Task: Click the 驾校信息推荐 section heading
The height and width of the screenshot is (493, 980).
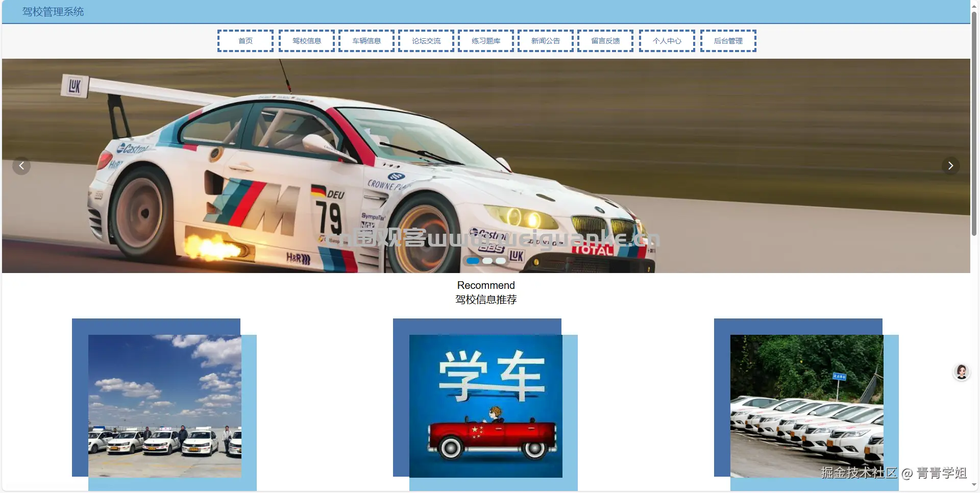Action: tap(486, 300)
